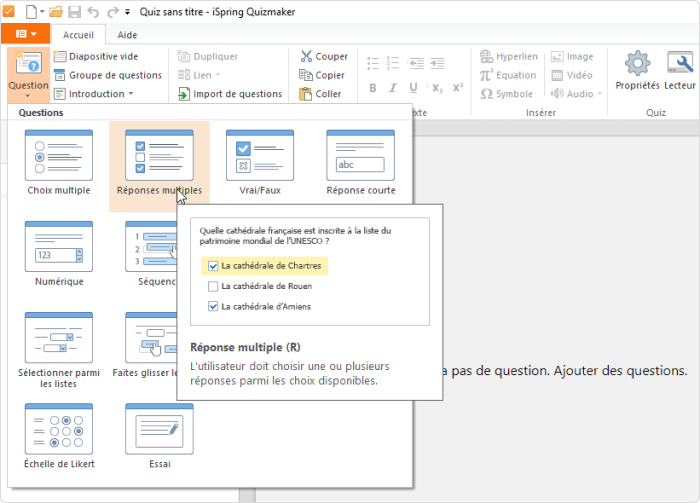Open the Question gallery button

[x=29, y=74]
